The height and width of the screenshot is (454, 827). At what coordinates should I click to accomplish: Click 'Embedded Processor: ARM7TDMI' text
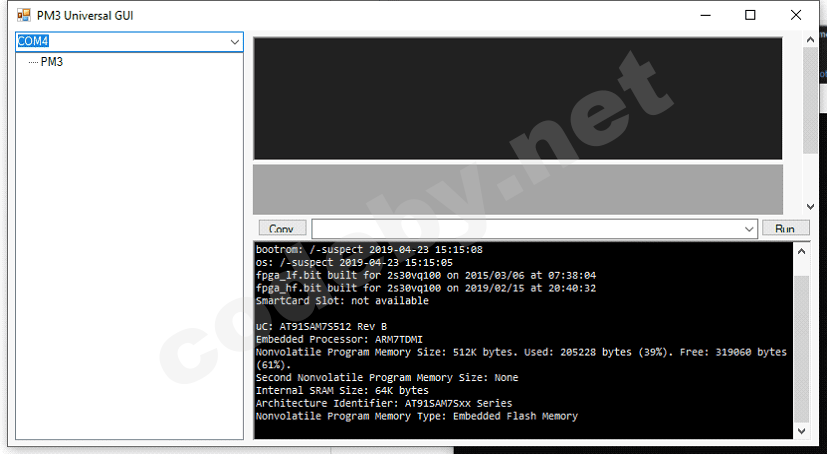tap(339, 339)
